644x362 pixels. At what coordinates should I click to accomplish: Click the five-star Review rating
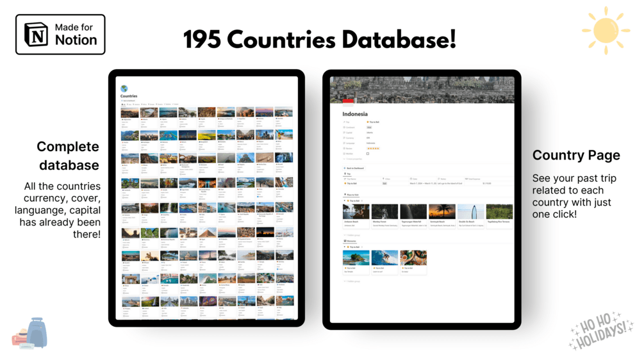click(x=373, y=149)
